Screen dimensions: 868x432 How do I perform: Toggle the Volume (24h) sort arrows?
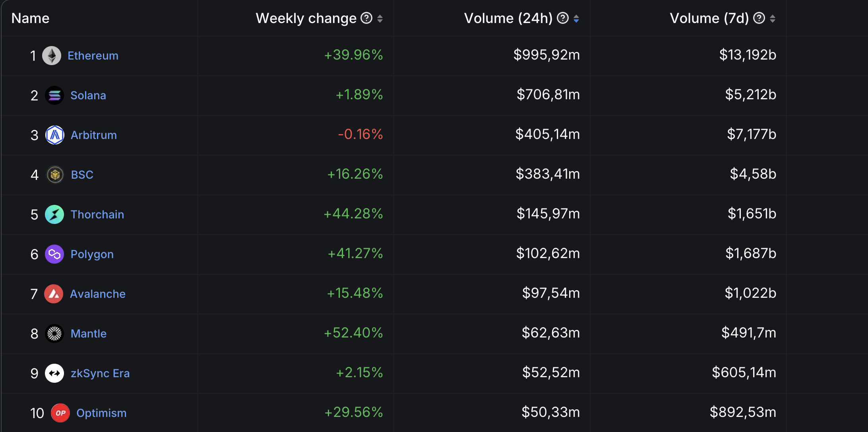576,19
